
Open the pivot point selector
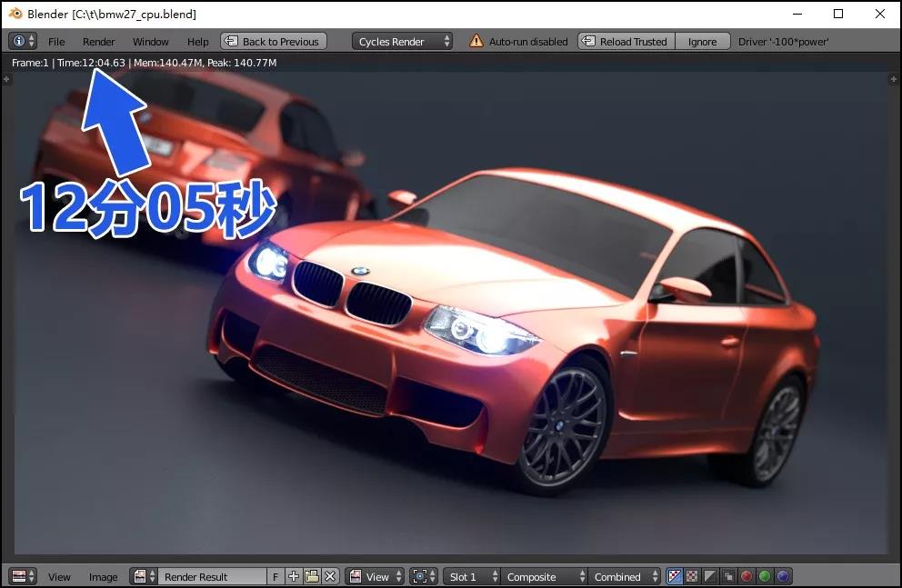pyautogui.click(x=424, y=576)
